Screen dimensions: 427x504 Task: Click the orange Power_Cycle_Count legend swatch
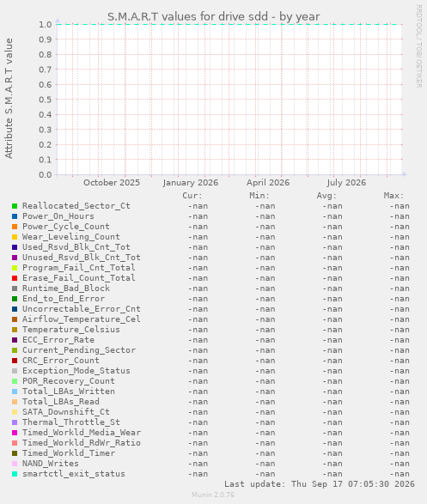[x=15, y=227]
